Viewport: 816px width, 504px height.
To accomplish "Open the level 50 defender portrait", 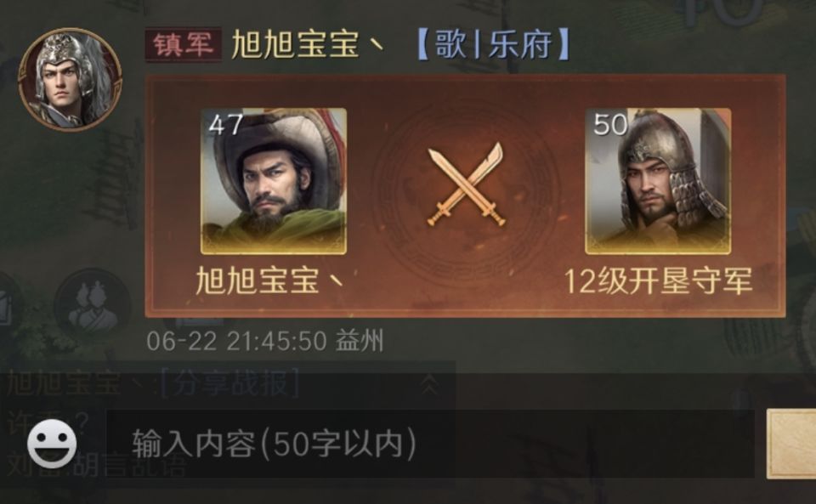I will click(x=658, y=181).
